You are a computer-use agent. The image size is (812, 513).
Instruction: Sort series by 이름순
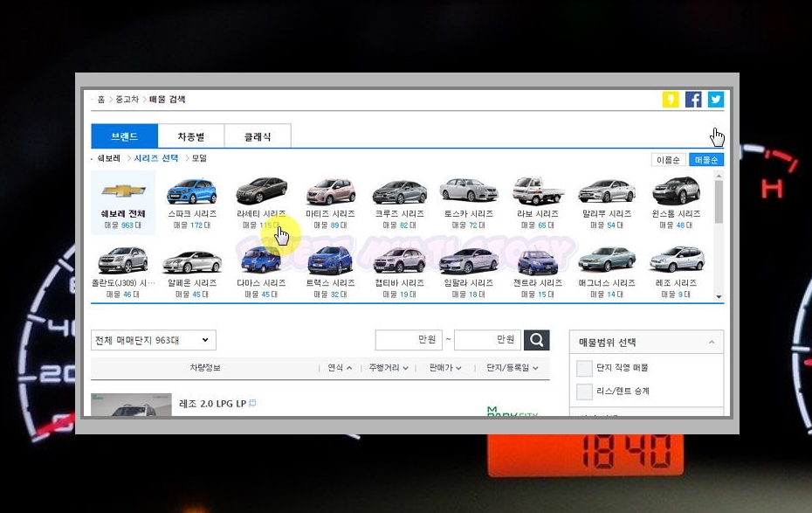click(x=668, y=160)
